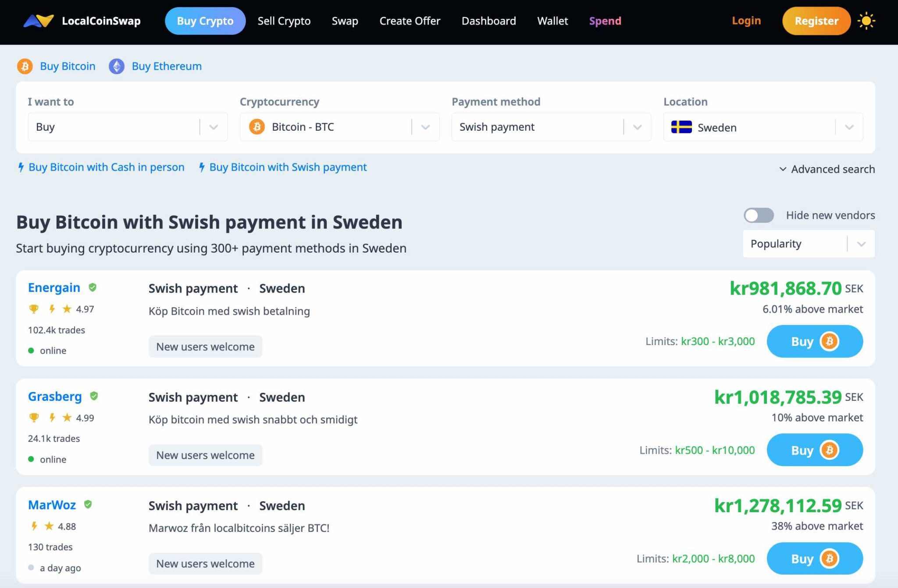This screenshot has width=898, height=588.
Task: Click Grasberg's trophy icon
Action: click(x=34, y=417)
